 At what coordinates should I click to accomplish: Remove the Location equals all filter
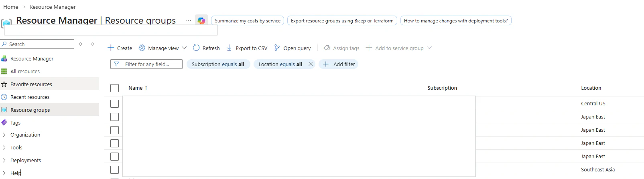tap(311, 64)
